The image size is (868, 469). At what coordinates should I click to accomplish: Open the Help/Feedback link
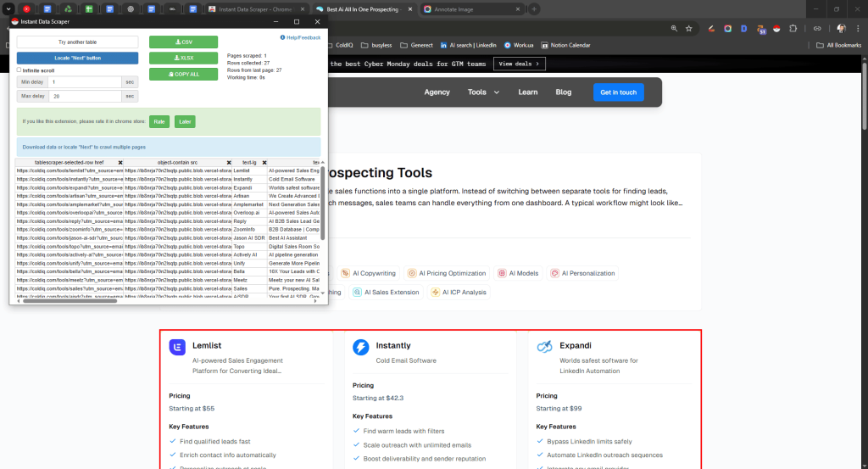point(301,37)
